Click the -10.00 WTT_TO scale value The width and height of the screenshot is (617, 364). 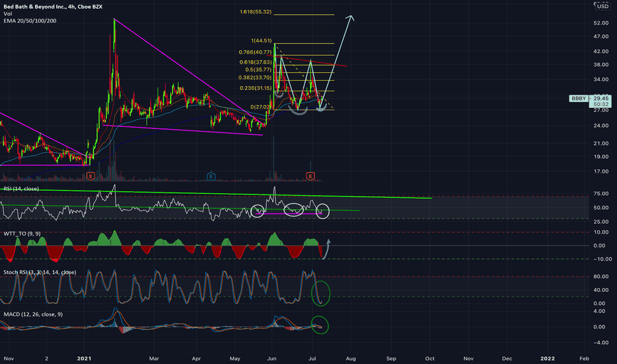pos(602,259)
